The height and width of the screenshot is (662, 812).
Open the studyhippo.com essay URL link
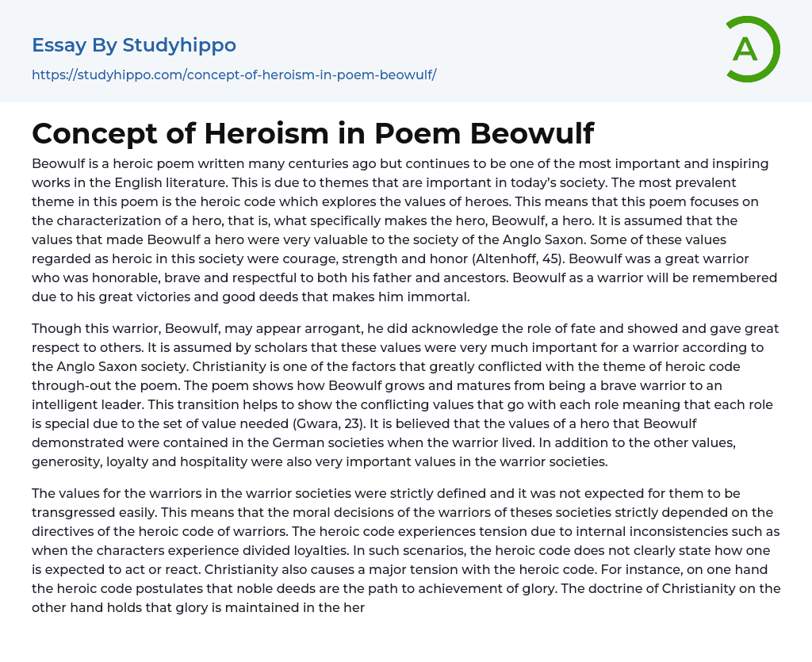(234, 75)
